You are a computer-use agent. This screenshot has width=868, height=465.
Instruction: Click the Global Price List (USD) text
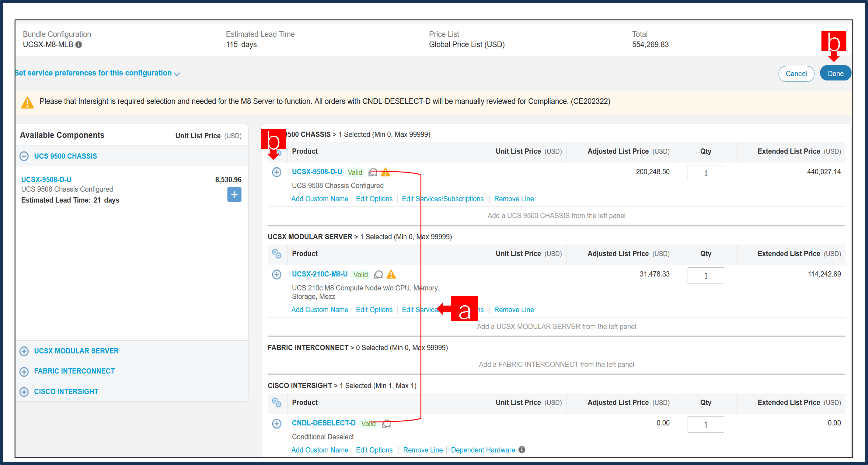[467, 44]
